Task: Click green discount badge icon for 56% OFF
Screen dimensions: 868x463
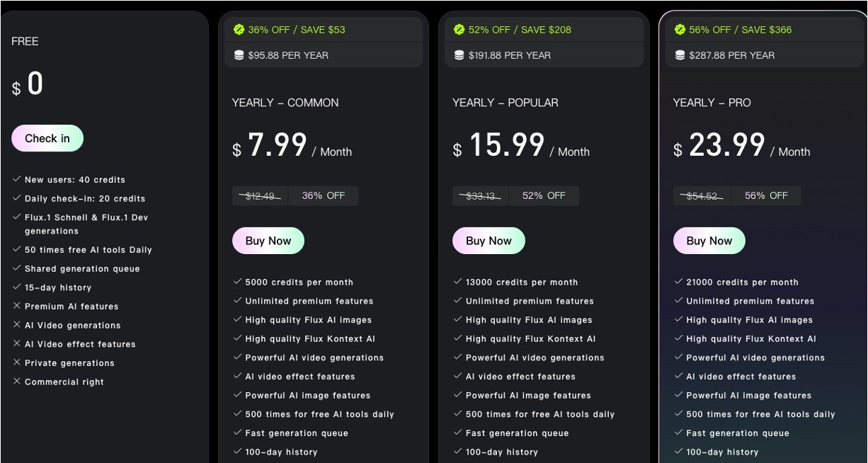Action: coord(680,30)
